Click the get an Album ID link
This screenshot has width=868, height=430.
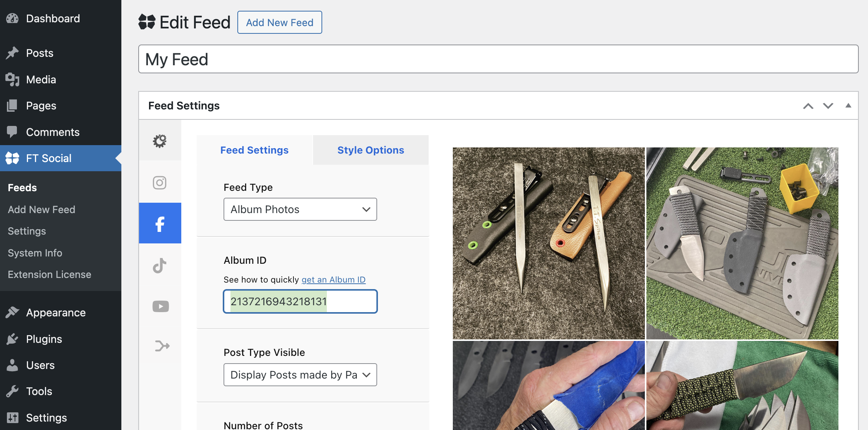coord(333,279)
